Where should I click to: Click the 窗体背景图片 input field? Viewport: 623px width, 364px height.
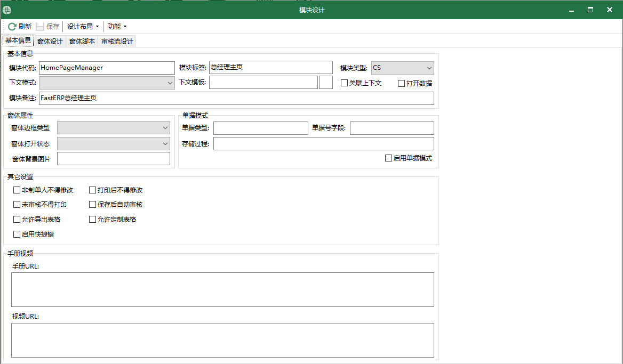(114, 159)
